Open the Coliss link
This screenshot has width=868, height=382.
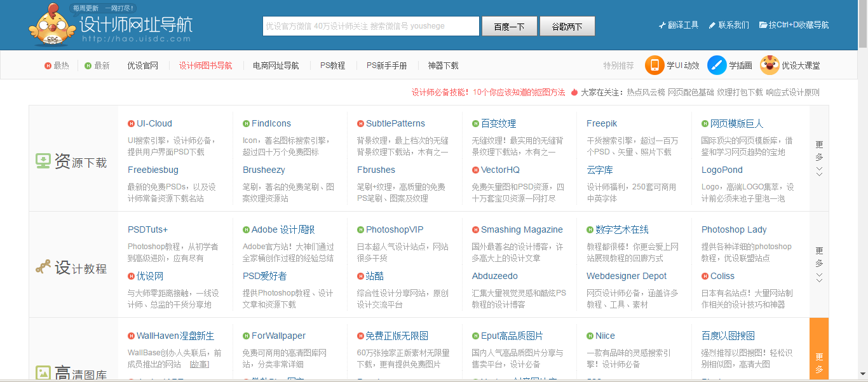pyautogui.click(x=722, y=276)
